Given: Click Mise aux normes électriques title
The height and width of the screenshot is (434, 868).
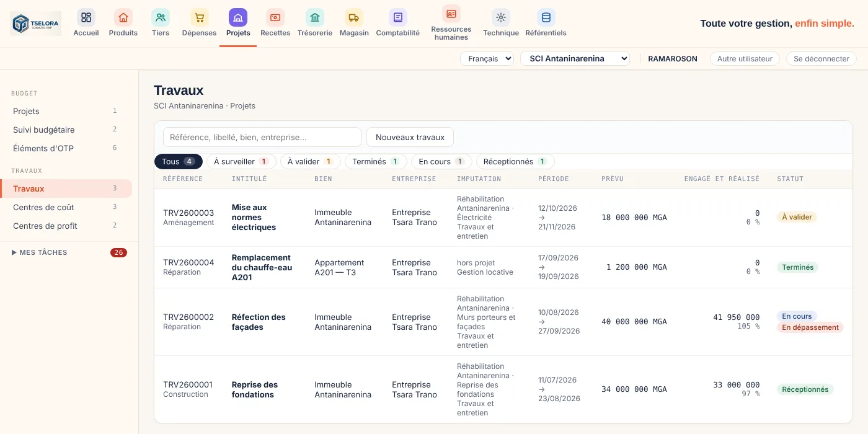Looking at the screenshot, I should (x=254, y=218).
